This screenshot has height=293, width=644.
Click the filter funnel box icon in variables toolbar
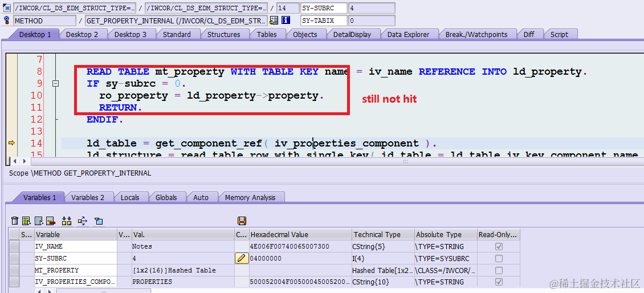click(x=99, y=221)
